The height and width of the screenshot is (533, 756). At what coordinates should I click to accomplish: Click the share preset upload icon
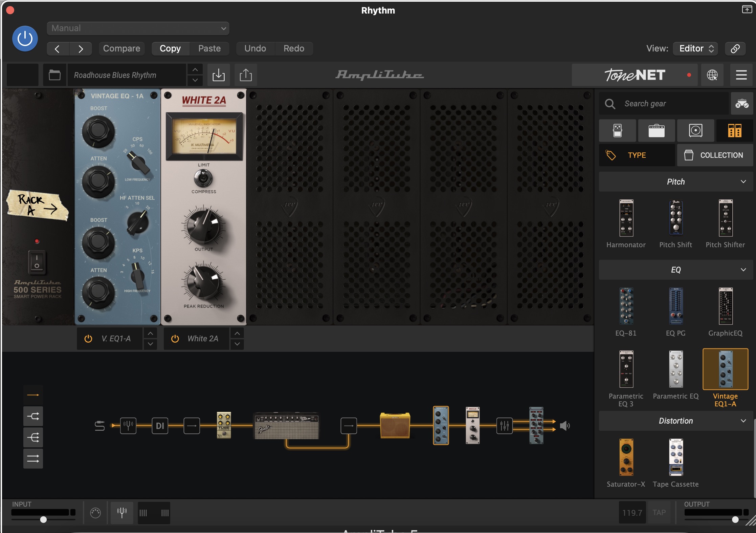[x=246, y=75]
